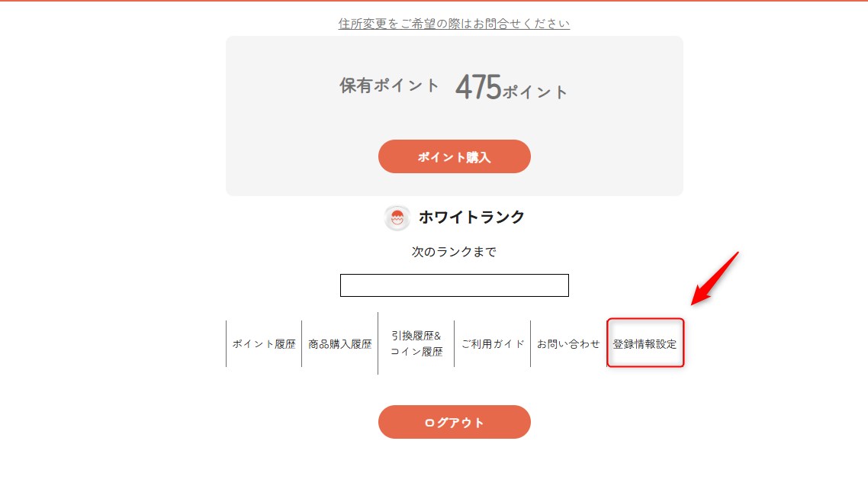Click the 保有ポイント label

[390, 85]
